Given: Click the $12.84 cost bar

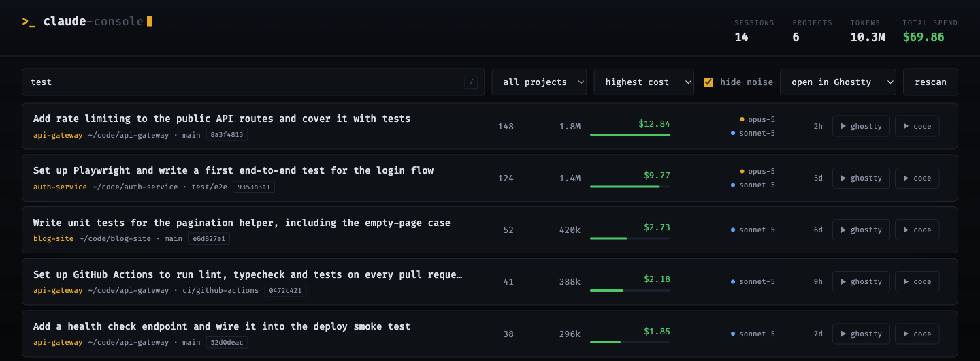Looking at the screenshot, I should point(630,134).
